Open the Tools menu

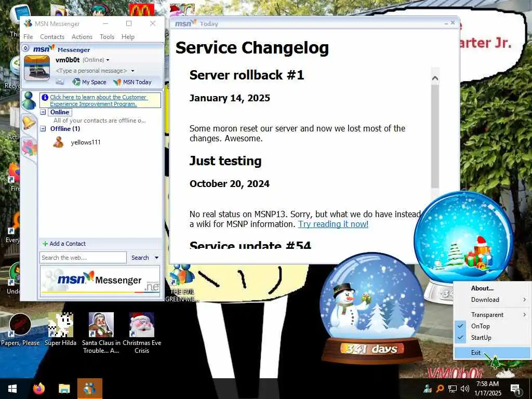click(x=107, y=37)
